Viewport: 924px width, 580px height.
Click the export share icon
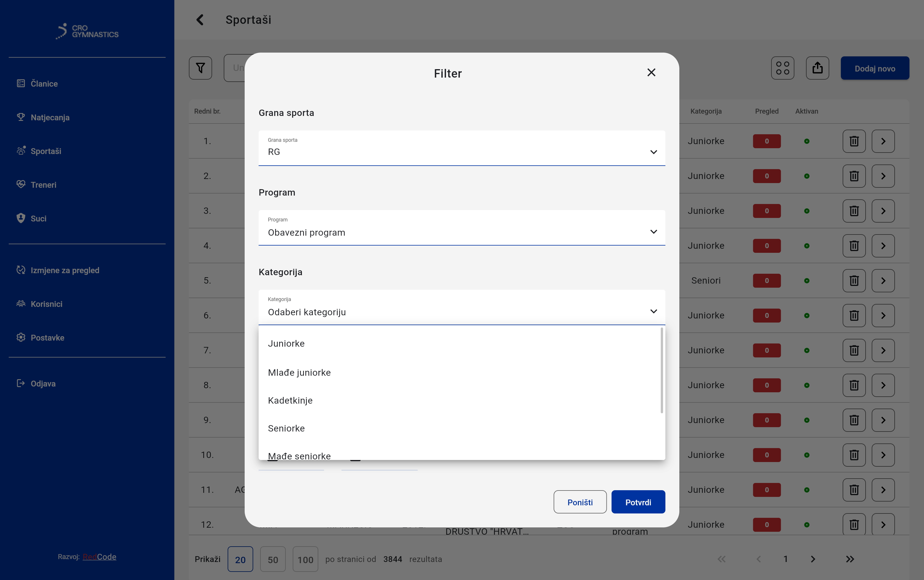pyautogui.click(x=817, y=68)
